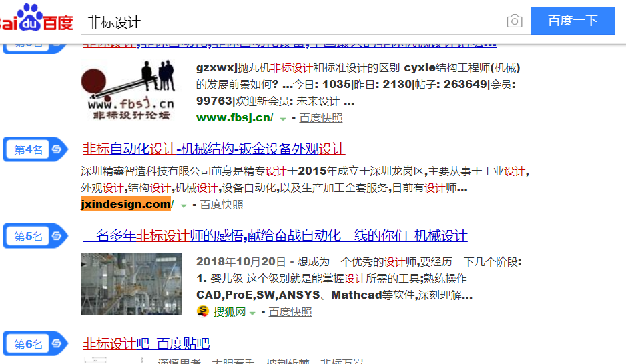Click the 第6名 rank badge
This screenshot has height=364, width=626.
coord(35,343)
